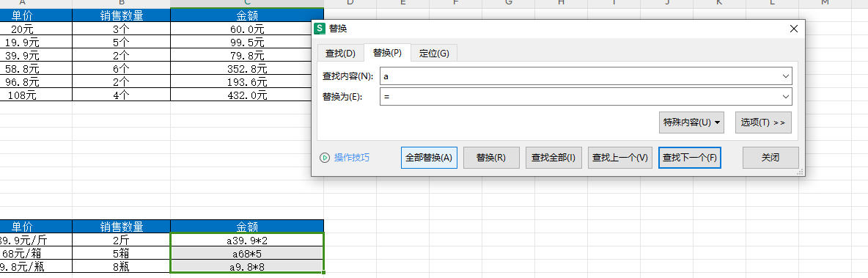868x278 pixels.
Task: Click the 全部替换(A) button
Action: pos(429,157)
